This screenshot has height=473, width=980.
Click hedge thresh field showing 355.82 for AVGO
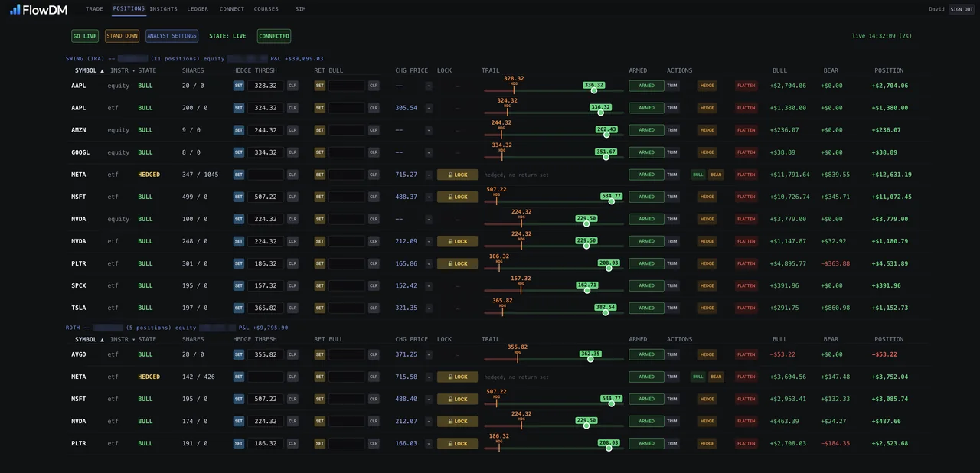coord(266,354)
